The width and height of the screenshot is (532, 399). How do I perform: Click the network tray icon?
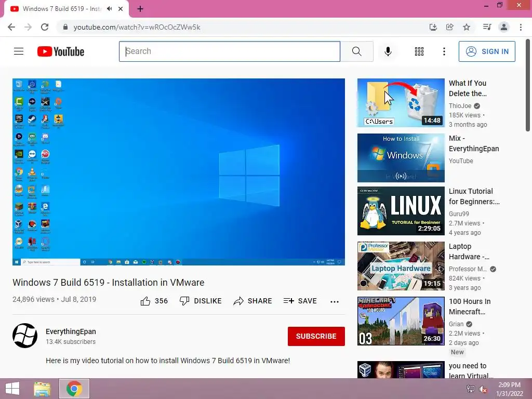pos(471,389)
